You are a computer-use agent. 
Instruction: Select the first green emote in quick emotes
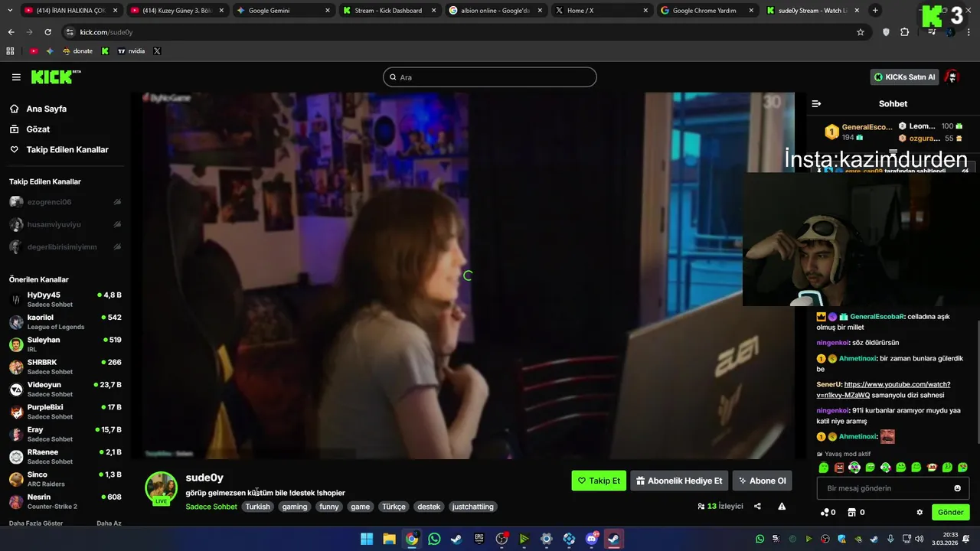tap(824, 468)
